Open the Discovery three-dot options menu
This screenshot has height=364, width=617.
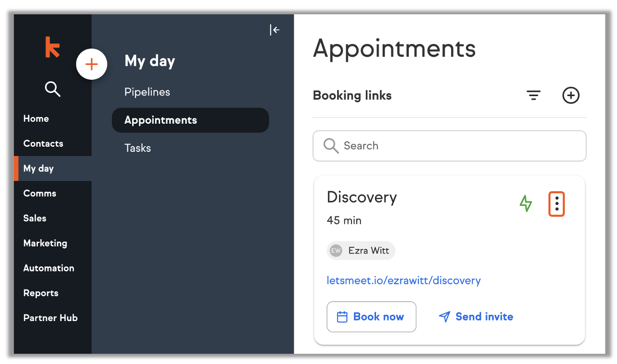tap(557, 204)
